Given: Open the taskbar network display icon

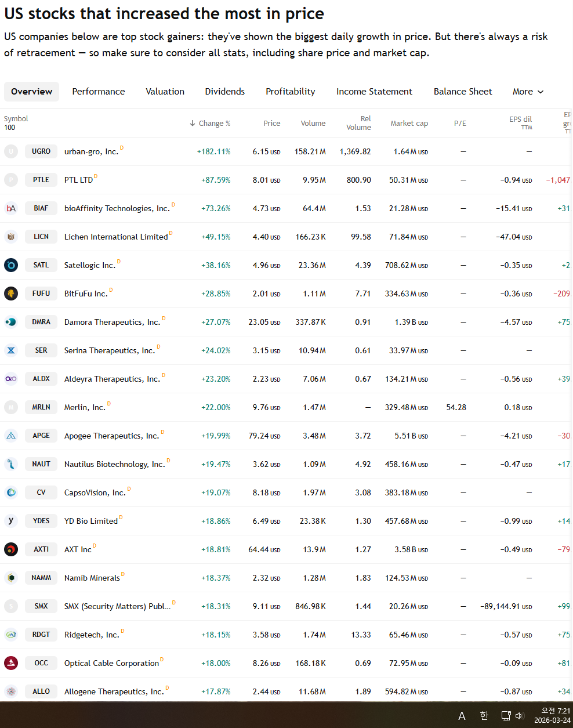Looking at the screenshot, I should click(x=506, y=716).
